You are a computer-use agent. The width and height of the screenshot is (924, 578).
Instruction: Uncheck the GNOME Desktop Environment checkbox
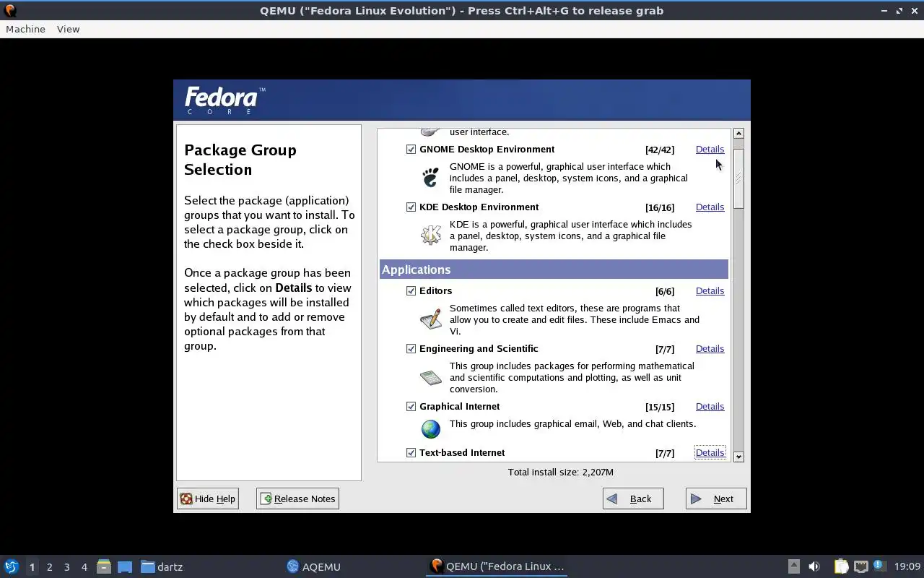point(411,150)
